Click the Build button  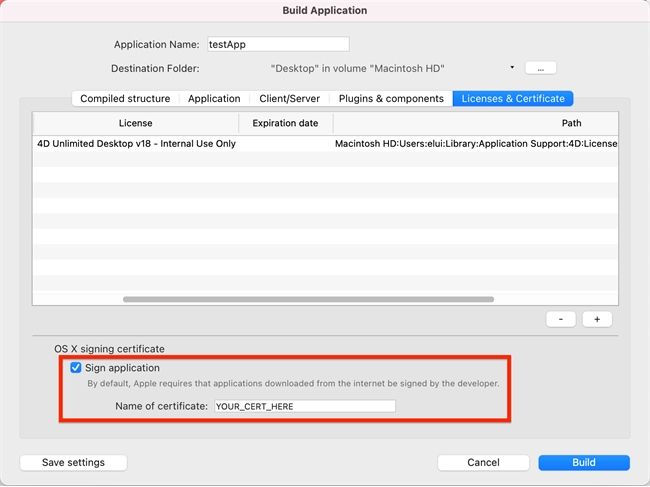pos(584,462)
